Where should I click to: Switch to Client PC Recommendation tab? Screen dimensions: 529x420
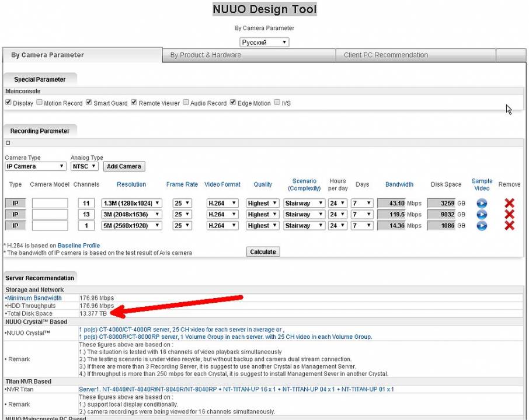[416, 55]
